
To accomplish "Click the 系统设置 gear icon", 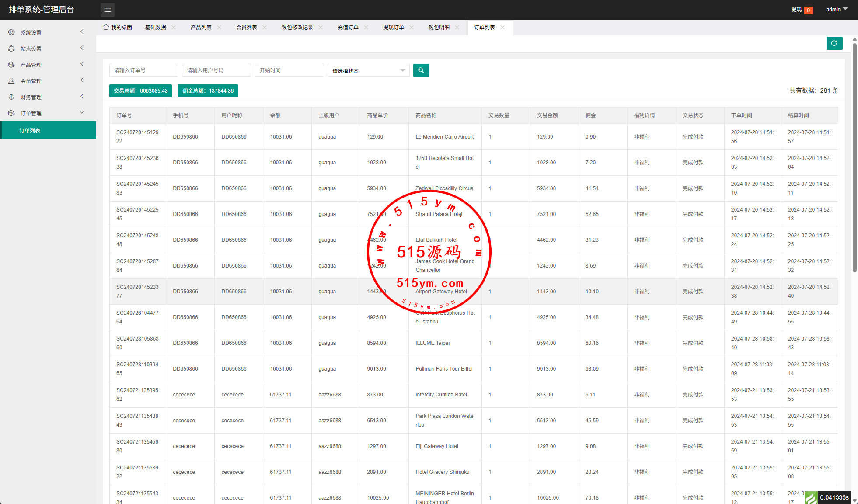I will [x=11, y=32].
